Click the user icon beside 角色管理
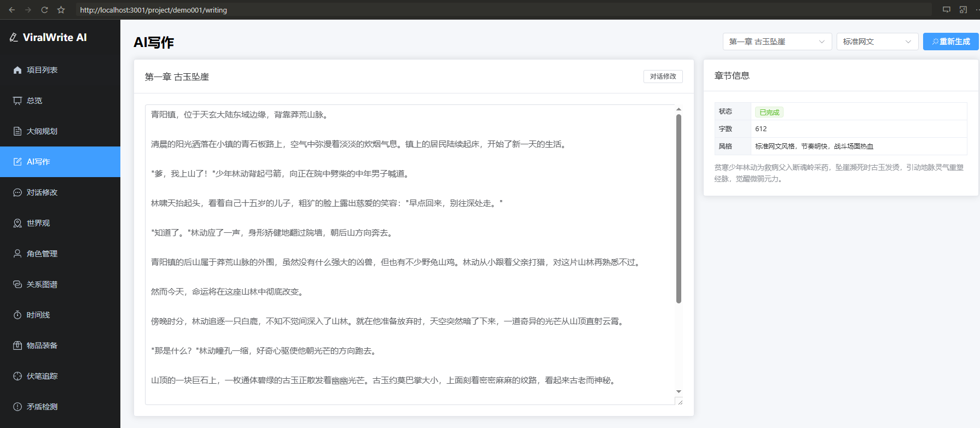This screenshot has width=980, height=428. coord(18,254)
